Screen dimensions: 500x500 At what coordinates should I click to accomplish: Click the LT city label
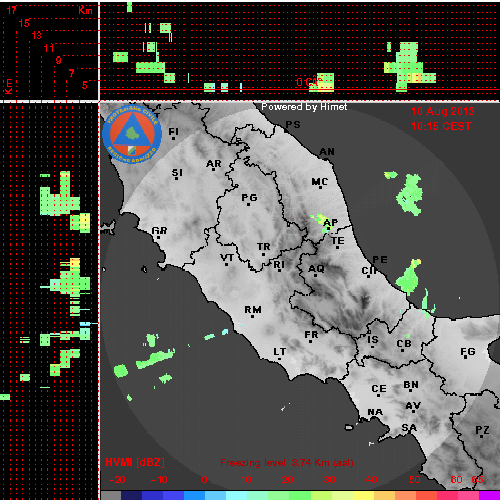tap(280, 352)
